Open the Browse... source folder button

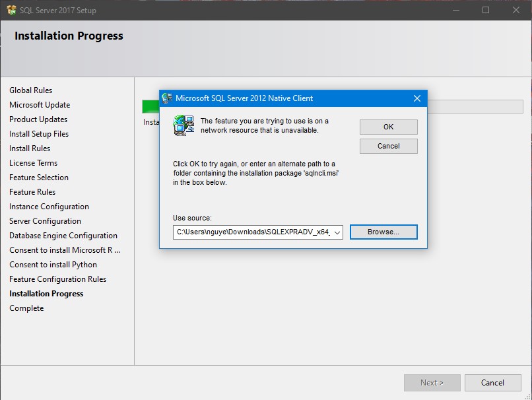(383, 232)
